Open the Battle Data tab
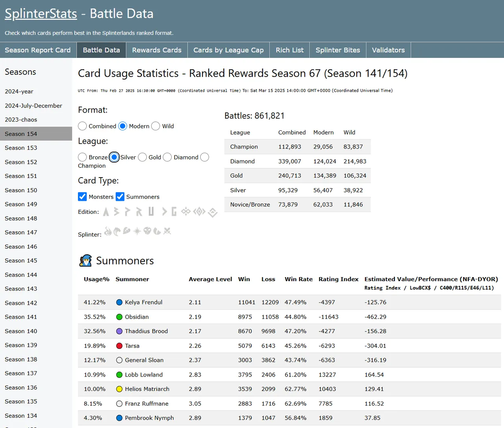 tap(101, 50)
